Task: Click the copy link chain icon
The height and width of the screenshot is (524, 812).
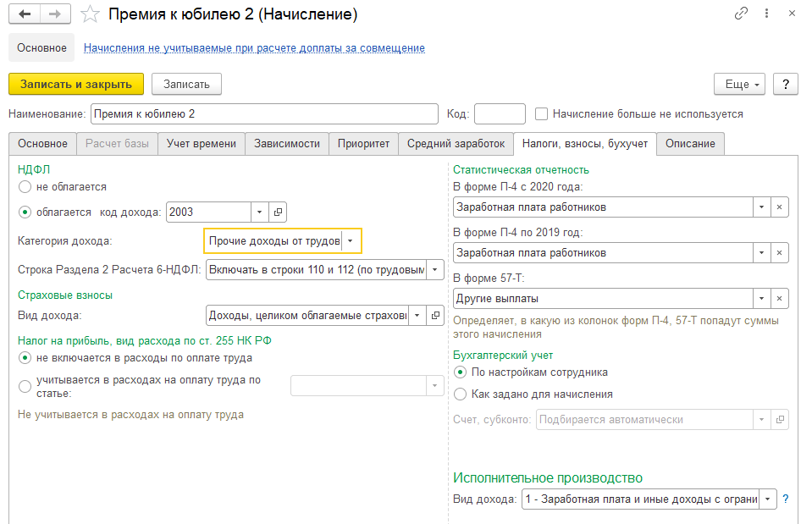Action: pos(742,14)
